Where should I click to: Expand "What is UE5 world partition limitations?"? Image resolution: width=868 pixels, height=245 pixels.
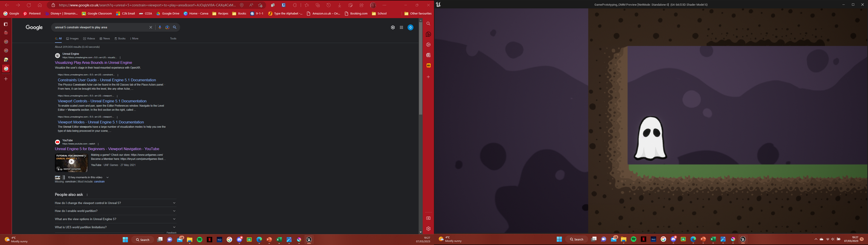(x=115, y=227)
